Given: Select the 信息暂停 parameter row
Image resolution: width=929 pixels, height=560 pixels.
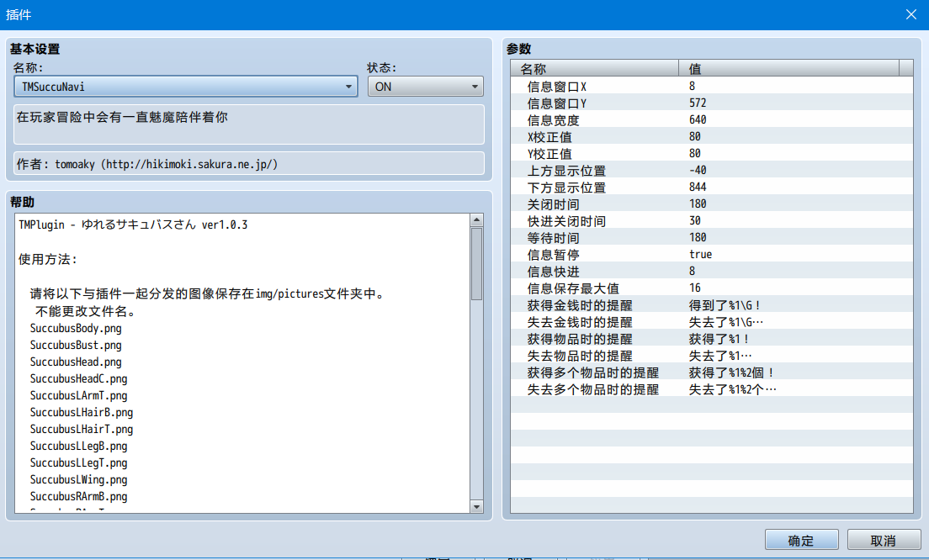Looking at the screenshot, I should click(x=712, y=255).
